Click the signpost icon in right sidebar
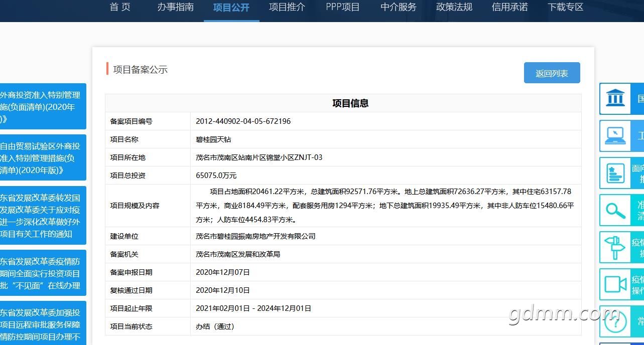 pos(615,247)
